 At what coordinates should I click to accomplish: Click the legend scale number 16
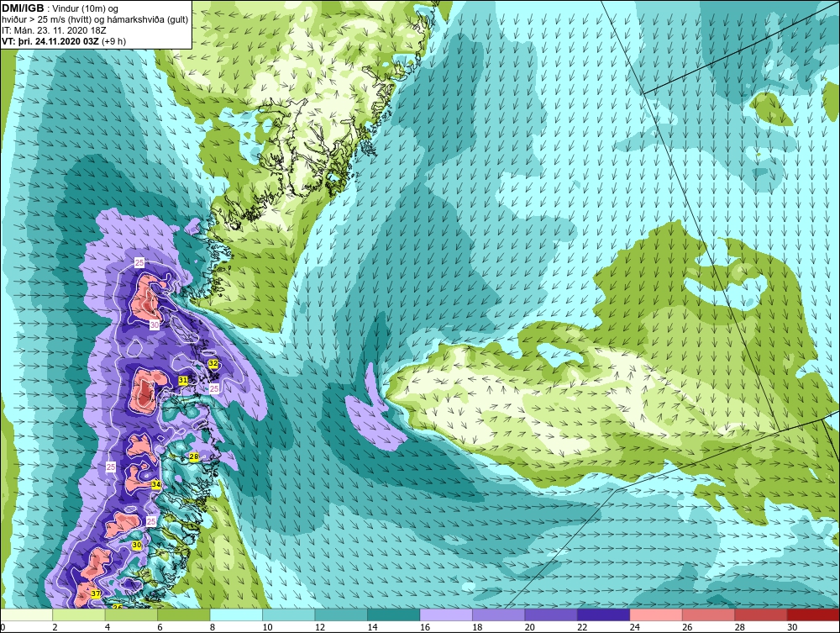(425, 627)
